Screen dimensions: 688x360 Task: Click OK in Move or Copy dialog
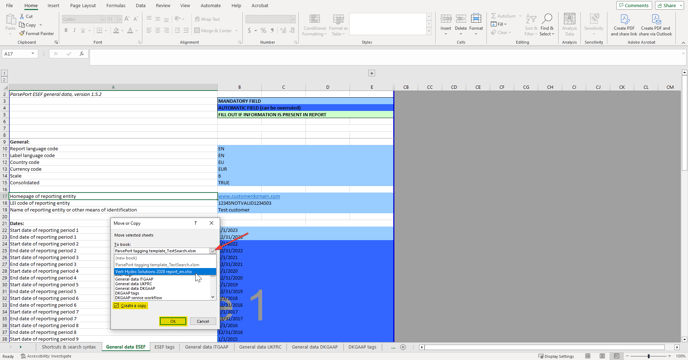(173, 321)
